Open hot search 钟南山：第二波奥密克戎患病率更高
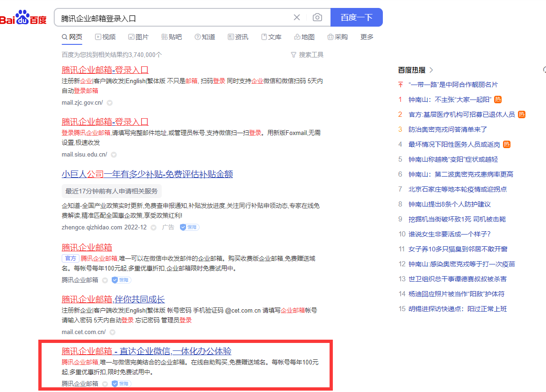The height and width of the screenshot is (392, 546). click(x=461, y=174)
